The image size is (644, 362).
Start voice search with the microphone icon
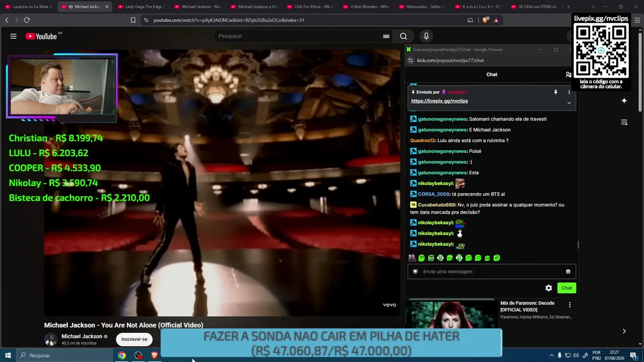[x=426, y=36]
